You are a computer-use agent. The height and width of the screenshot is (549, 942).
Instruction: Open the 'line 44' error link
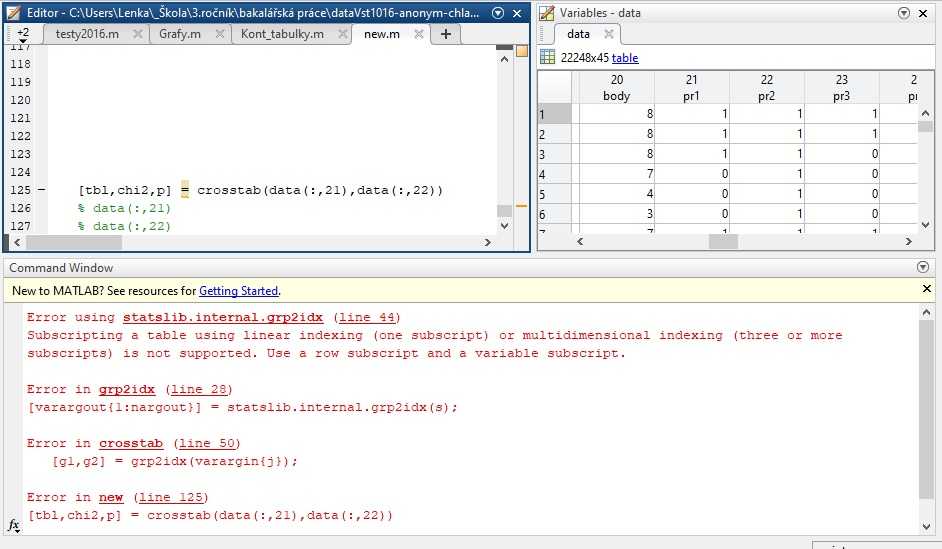tap(366, 317)
